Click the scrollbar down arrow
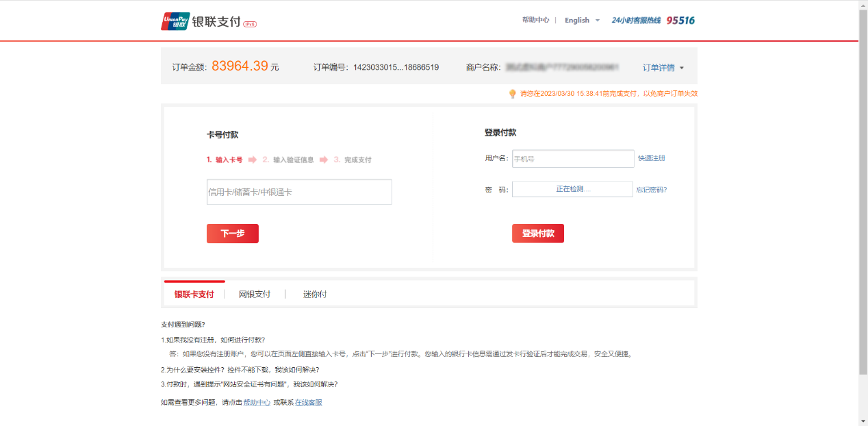 tap(863, 421)
